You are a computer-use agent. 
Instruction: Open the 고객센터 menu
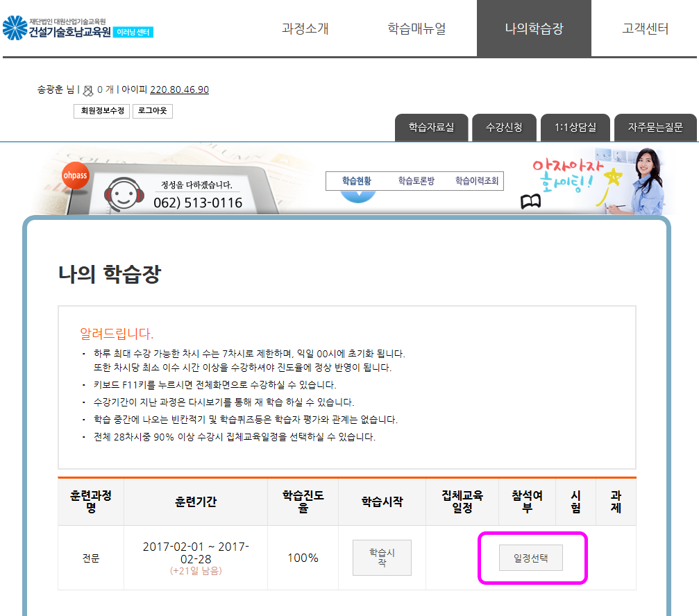[645, 28]
